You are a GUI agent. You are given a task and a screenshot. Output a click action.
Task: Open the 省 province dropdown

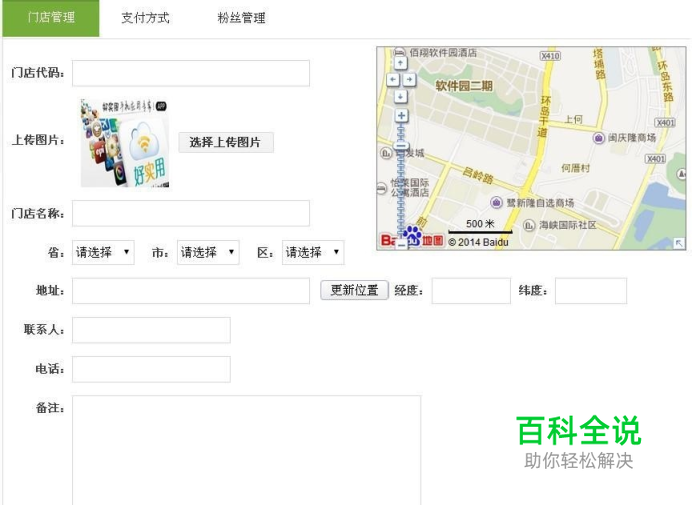pyautogui.click(x=103, y=252)
